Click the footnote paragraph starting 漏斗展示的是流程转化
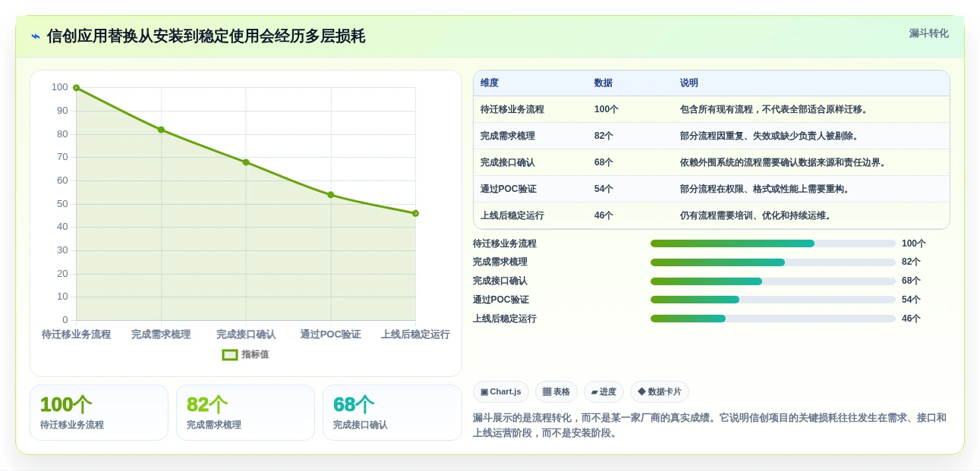980x471 pixels. 710,425
